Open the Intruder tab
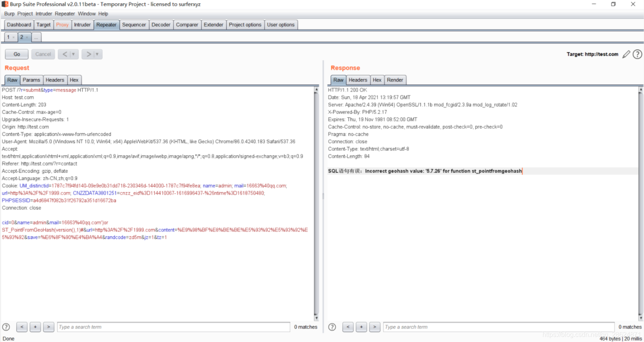 click(82, 25)
